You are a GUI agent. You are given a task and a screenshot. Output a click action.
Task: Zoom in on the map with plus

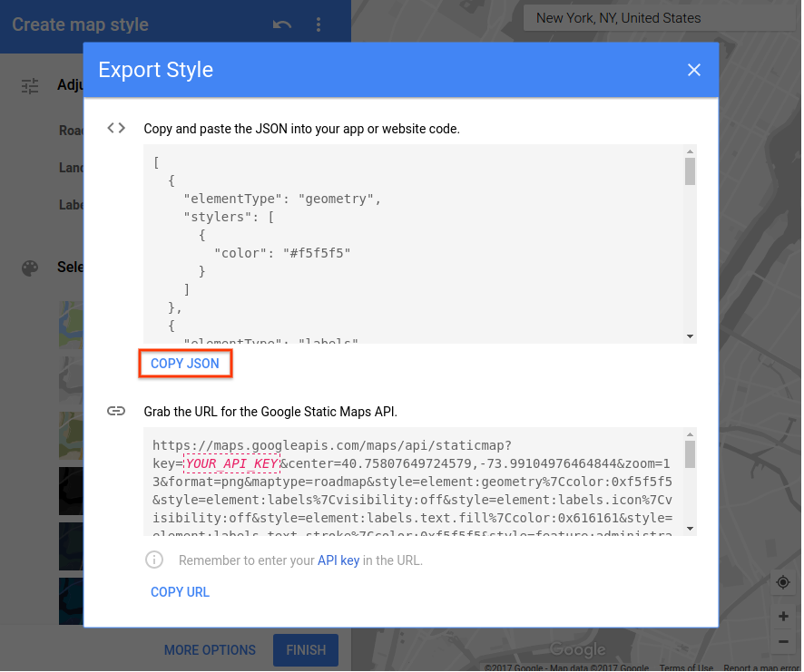click(783, 617)
